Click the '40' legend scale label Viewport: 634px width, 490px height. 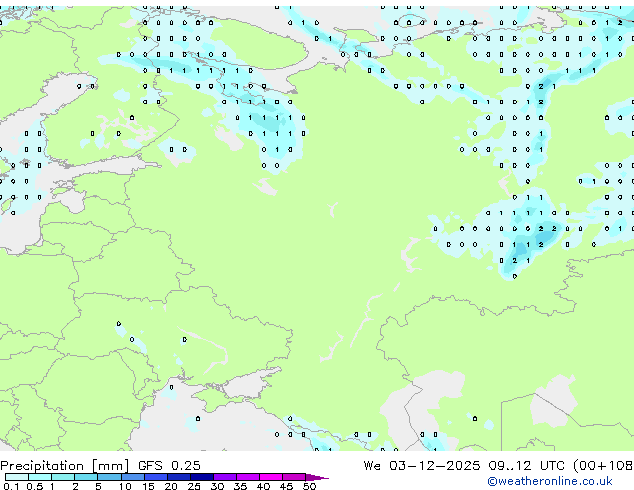pyautogui.click(x=263, y=486)
